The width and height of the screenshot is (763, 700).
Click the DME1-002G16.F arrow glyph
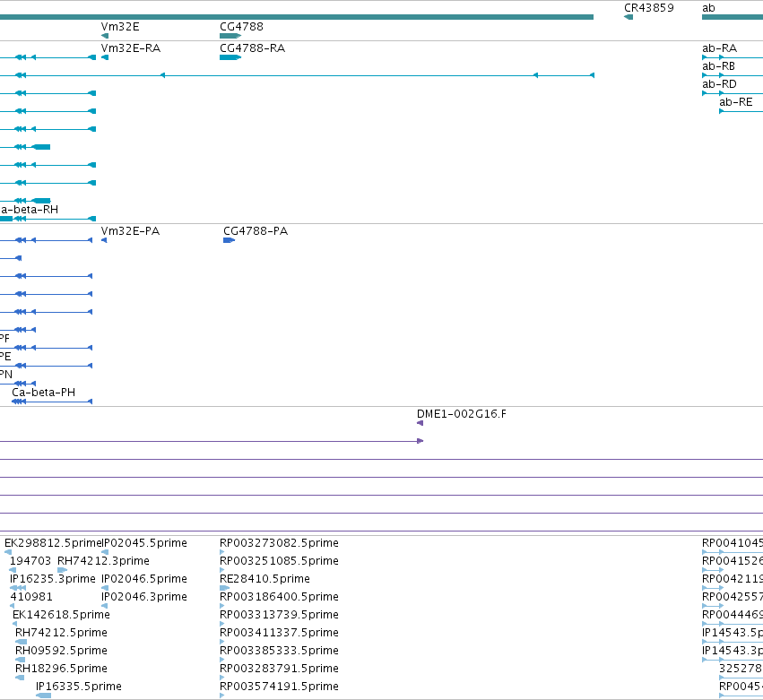pos(420,423)
